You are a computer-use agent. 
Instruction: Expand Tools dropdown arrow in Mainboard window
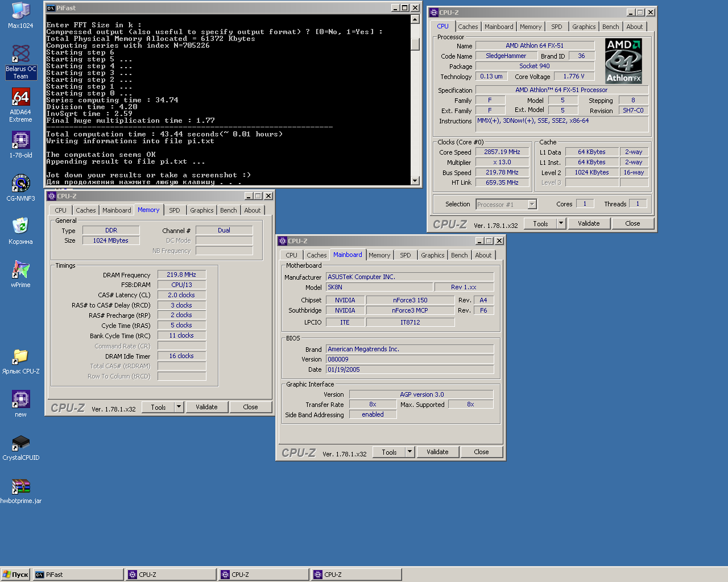click(x=409, y=452)
